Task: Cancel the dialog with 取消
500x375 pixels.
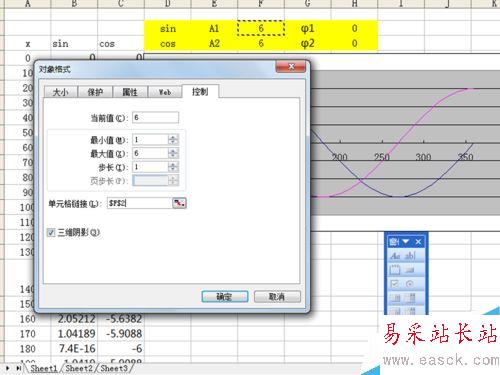Action: tap(277, 296)
